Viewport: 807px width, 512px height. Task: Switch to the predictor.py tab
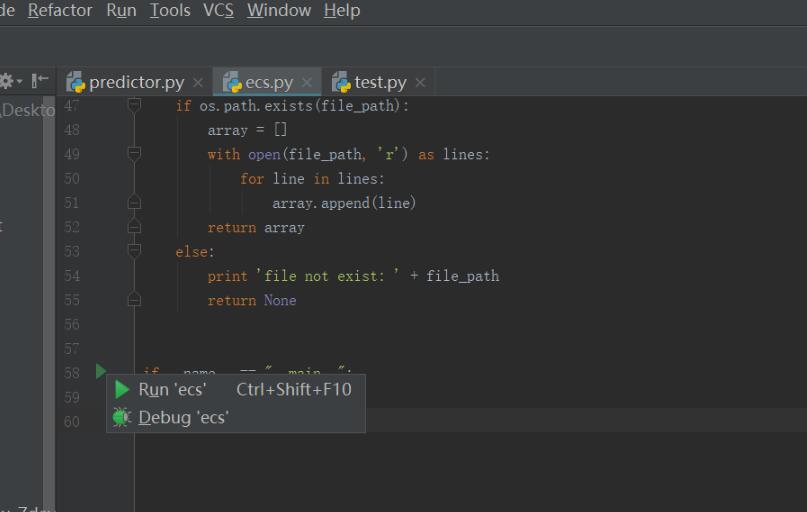click(x=136, y=82)
